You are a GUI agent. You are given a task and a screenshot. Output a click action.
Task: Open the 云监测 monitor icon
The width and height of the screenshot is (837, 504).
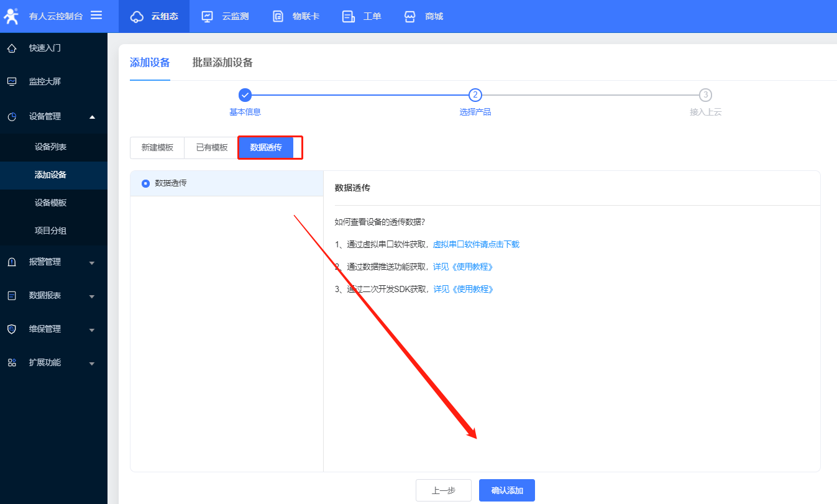208,17
